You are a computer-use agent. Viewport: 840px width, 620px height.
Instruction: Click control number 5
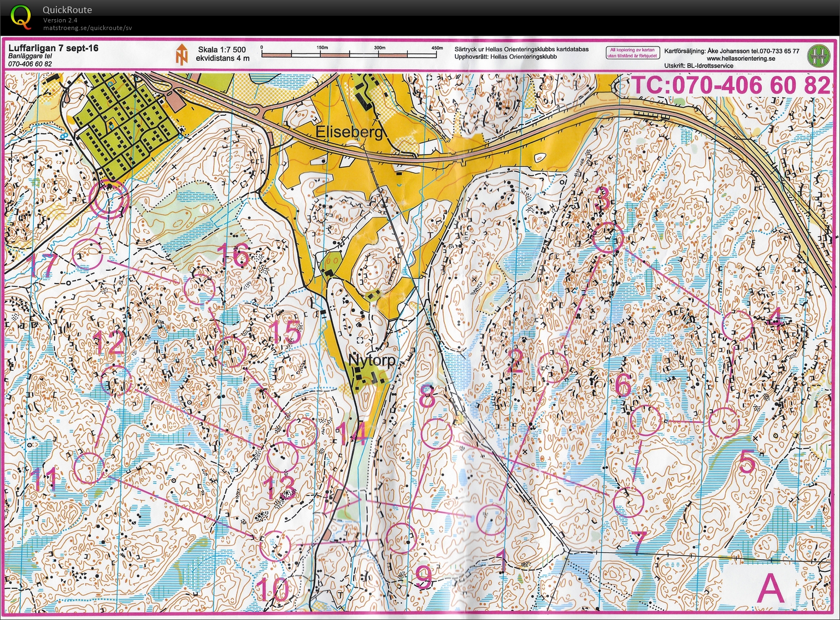pyautogui.click(x=747, y=462)
